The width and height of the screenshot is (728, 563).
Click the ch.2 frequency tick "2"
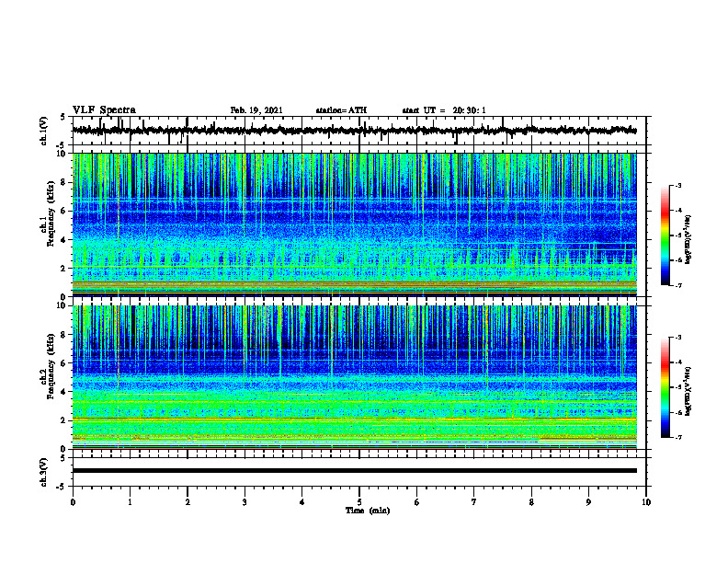[63, 420]
